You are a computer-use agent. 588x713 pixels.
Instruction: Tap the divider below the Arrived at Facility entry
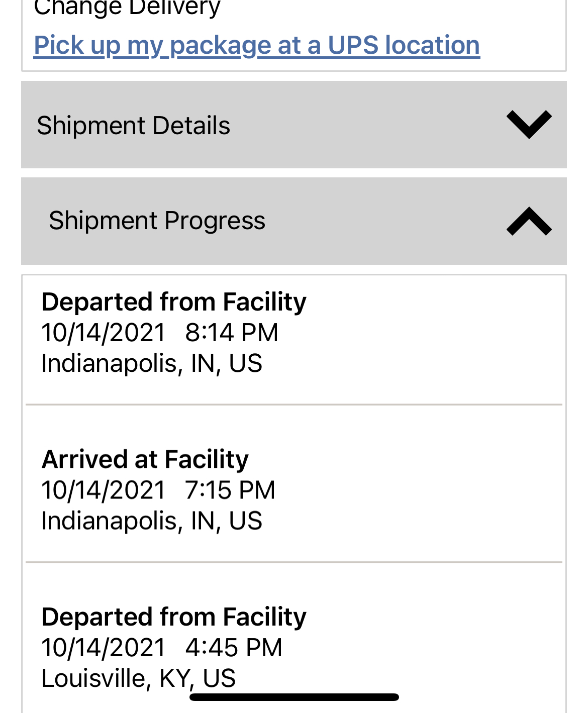(x=294, y=562)
